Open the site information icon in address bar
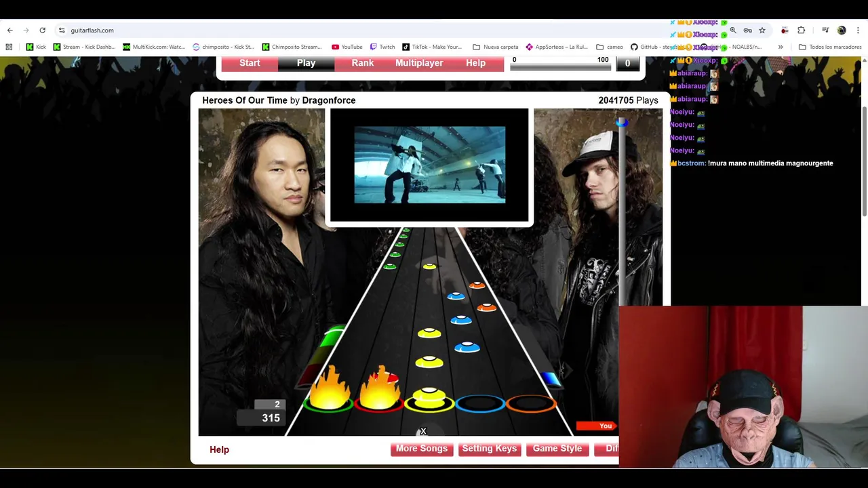 pyautogui.click(x=62, y=30)
